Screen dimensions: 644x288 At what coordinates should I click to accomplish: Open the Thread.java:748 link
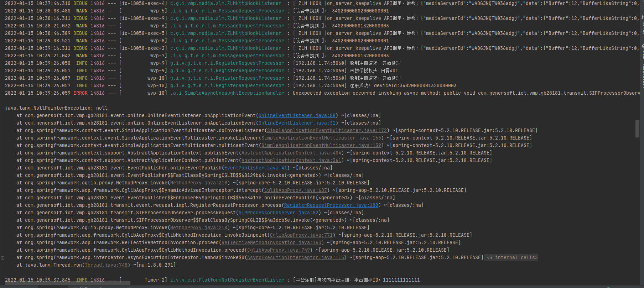106,265
